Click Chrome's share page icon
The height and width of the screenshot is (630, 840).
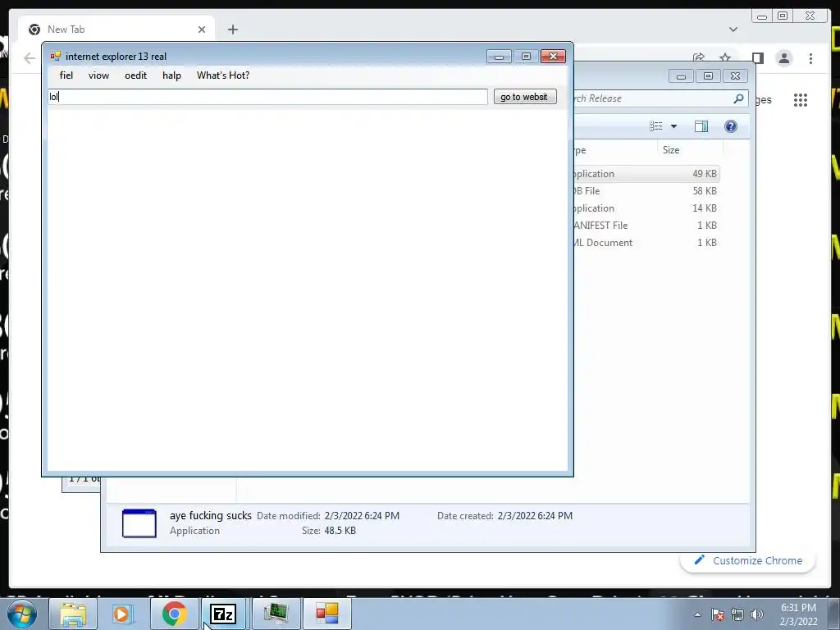click(x=699, y=57)
